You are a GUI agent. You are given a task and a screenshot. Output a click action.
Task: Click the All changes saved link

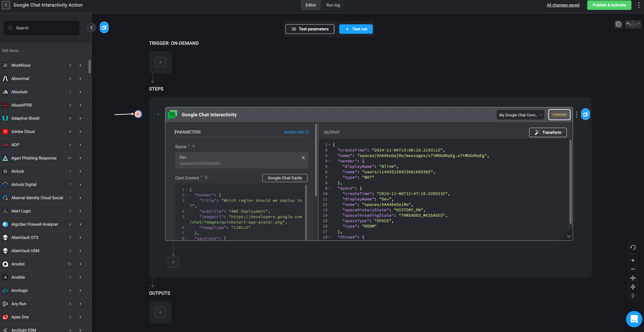click(x=563, y=5)
